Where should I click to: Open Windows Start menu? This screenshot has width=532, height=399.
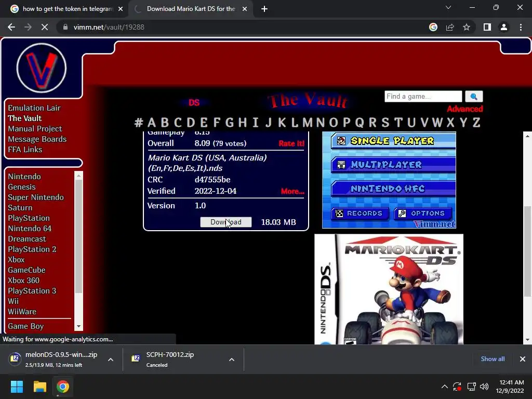(17, 387)
